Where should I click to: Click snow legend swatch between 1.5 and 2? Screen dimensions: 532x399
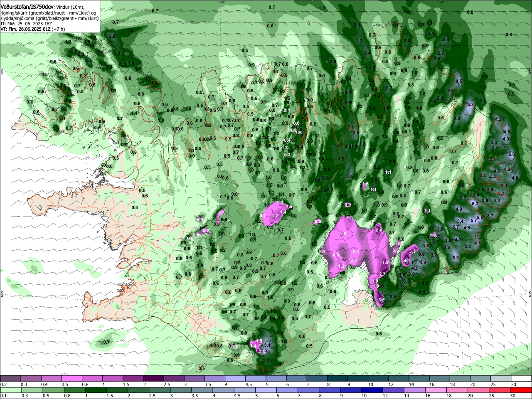(x=133, y=379)
